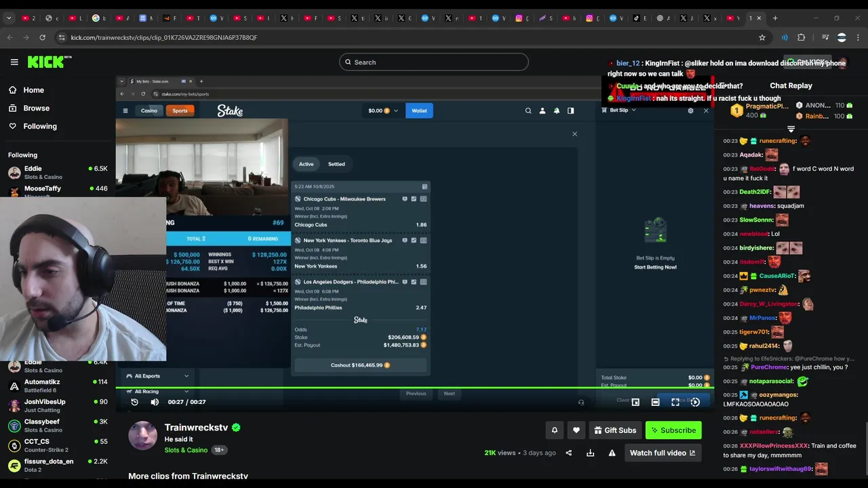Select the Casino tab in Stake video
The width and height of the screenshot is (868, 488).
click(149, 110)
